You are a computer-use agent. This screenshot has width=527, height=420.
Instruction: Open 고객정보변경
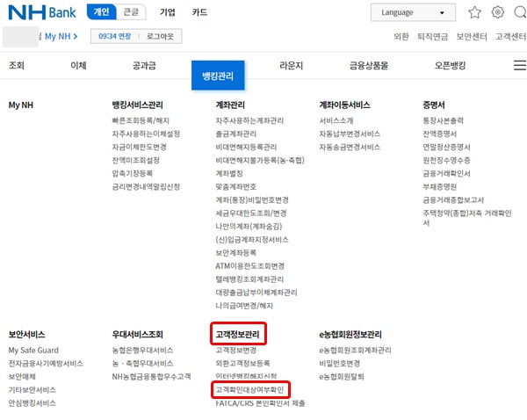pyautogui.click(x=236, y=350)
